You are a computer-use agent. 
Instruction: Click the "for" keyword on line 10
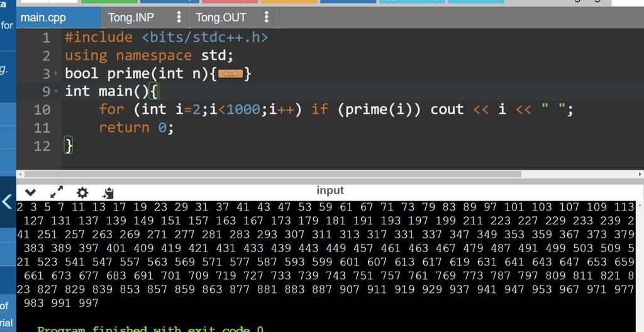(x=111, y=109)
